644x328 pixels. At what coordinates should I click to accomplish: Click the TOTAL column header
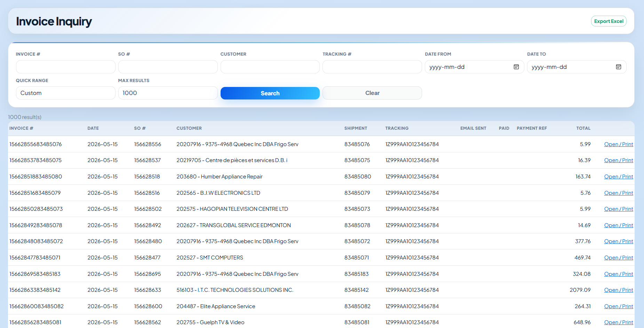click(583, 128)
